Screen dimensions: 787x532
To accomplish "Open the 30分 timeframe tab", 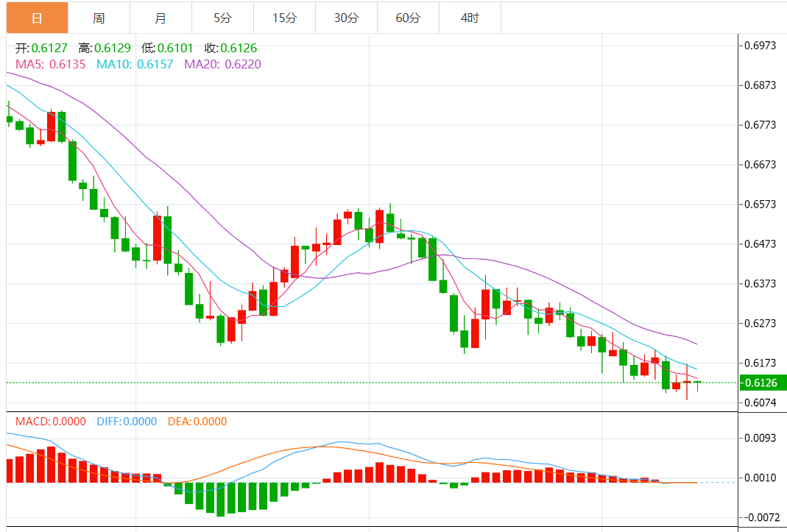I will (346, 18).
